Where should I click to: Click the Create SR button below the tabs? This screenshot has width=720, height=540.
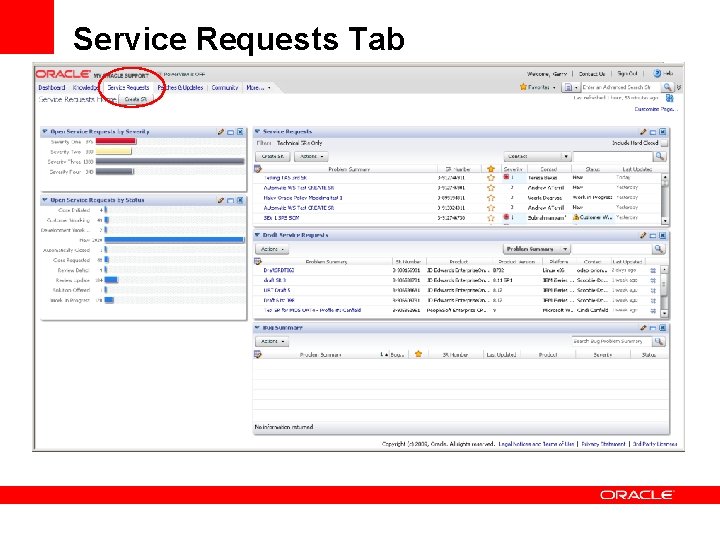[x=135, y=99]
